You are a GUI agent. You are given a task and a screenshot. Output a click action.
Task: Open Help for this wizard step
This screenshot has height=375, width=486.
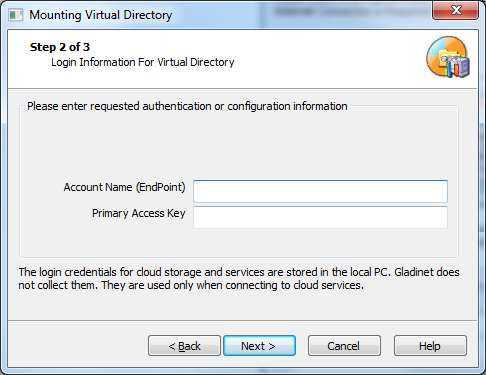tap(430, 346)
